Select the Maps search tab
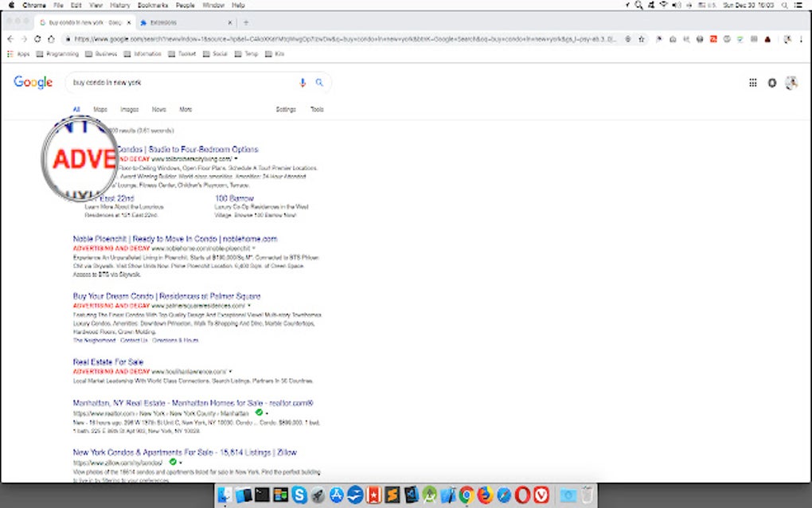Image resolution: width=812 pixels, height=508 pixels. [x=100, y=109]
